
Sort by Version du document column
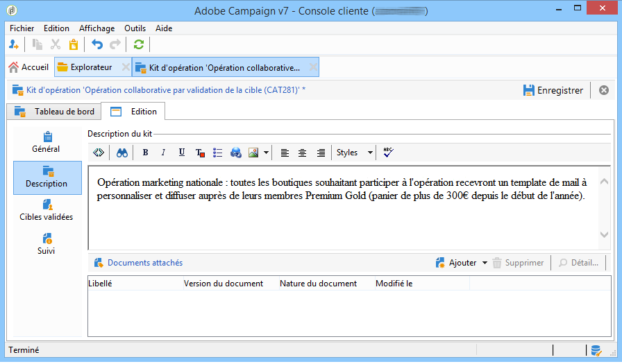(231, 284)
